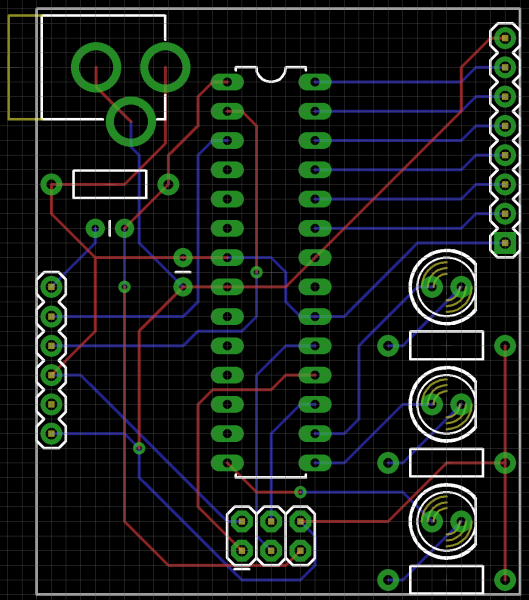The image size is (529, 600).
Task: Select the square pad on the right 8-pin header
Action: coord(505,243)
